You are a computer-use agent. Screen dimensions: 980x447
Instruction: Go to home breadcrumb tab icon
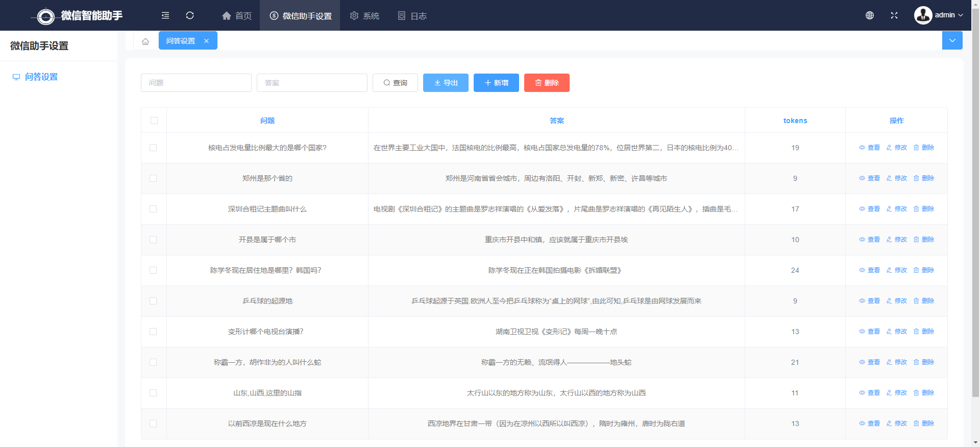pyautogui.click(x=145, y=41)
